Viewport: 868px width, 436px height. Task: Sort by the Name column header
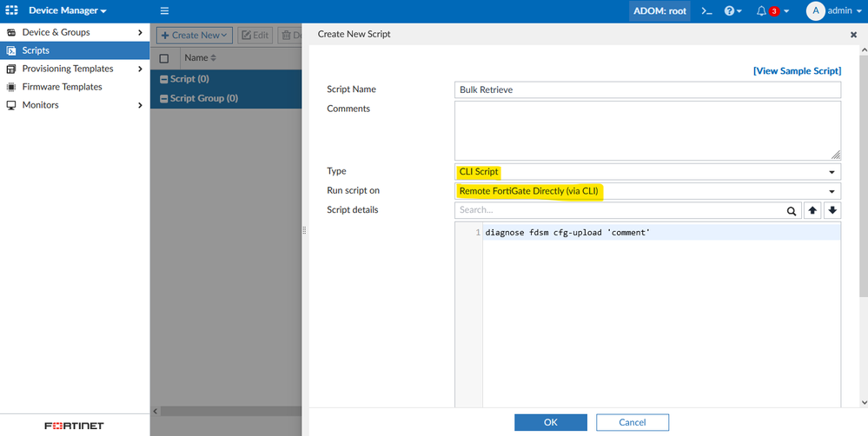201,57
